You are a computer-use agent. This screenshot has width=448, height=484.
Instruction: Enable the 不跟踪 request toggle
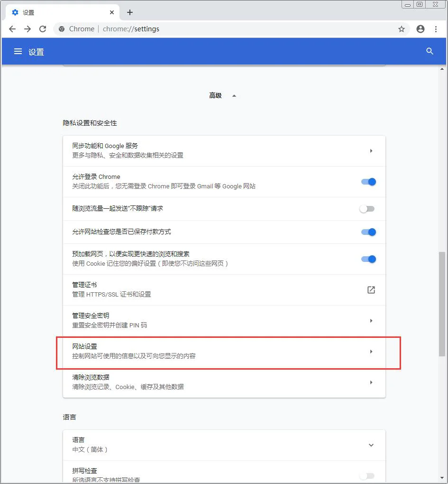(367, 209)
